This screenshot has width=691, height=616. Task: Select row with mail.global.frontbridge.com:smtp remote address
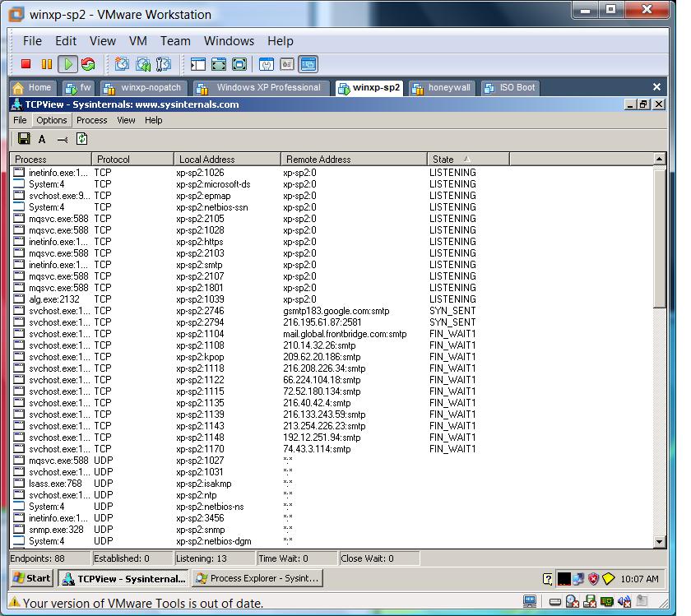pyautogui.click(x=332, y=334)
